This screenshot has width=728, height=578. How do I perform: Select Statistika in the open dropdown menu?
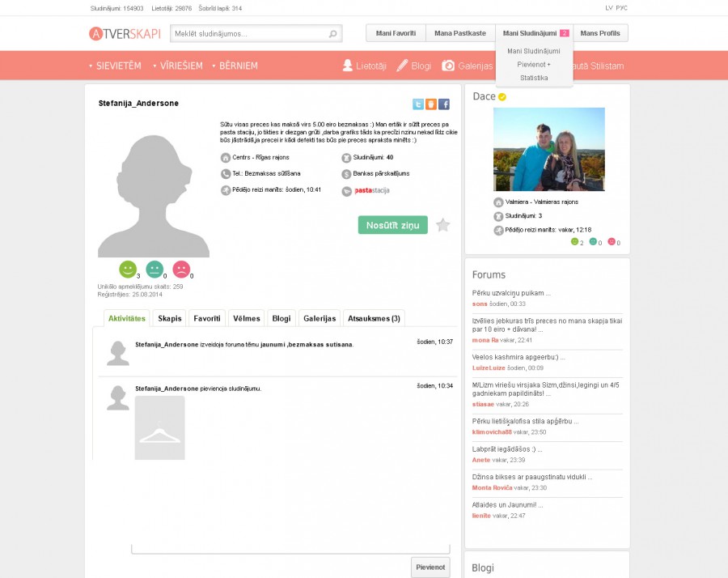534,78
